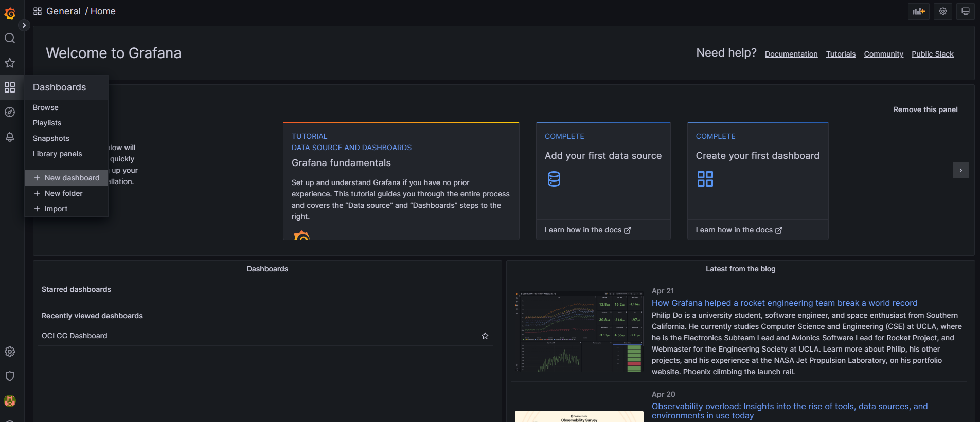Screen dimensions: 980x422
Task: Click the dashboard squares icon in card
Action: tap(705, 179)
